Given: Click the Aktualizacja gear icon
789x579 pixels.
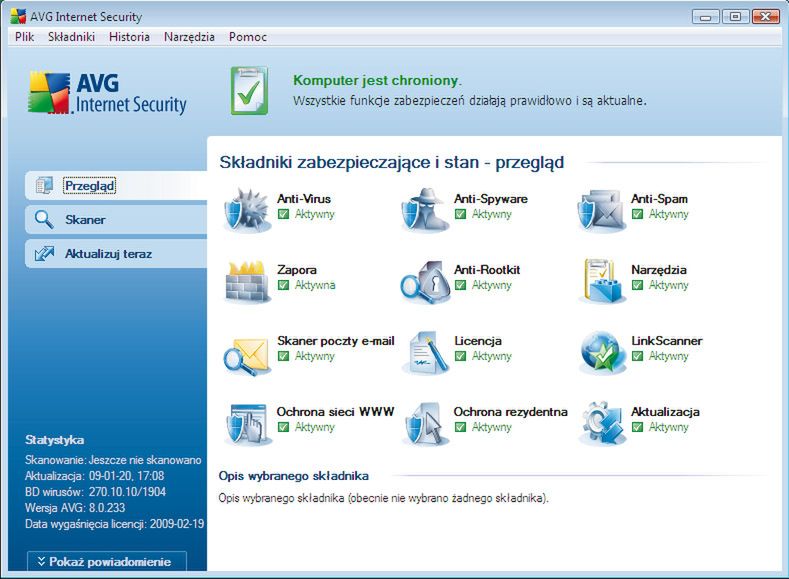Looking at the screenshot, I should tap(601, 423).
